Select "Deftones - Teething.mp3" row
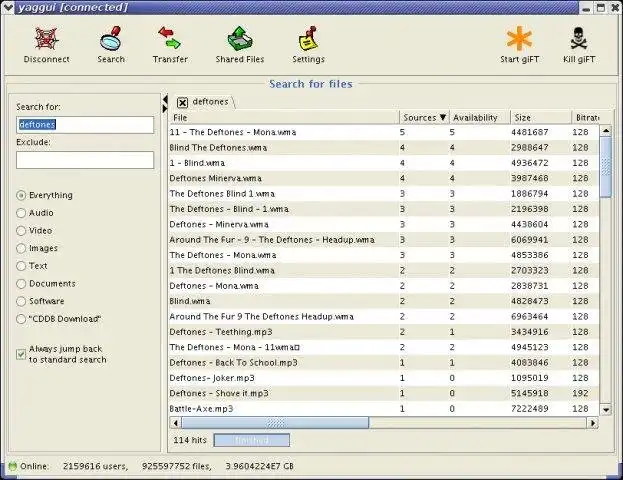This screenshot has height=480, width=623. point(384,332)
